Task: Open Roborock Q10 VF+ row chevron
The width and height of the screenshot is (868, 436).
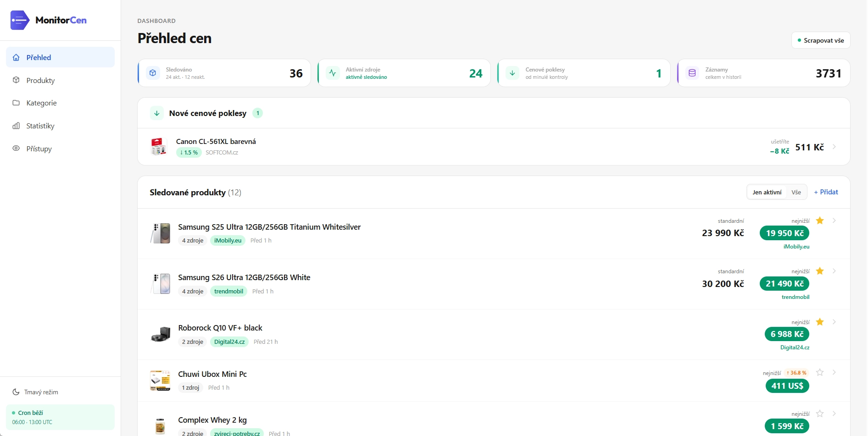Action: 834,322
